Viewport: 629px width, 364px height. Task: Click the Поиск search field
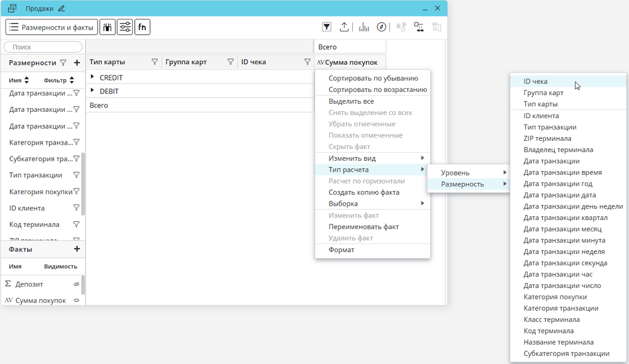[43, 47]
